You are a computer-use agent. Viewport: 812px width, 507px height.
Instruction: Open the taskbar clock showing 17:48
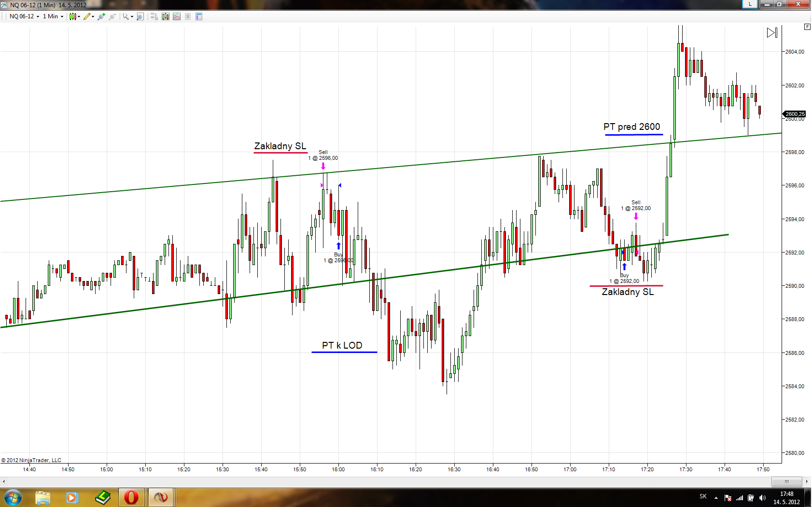point(787,498)
